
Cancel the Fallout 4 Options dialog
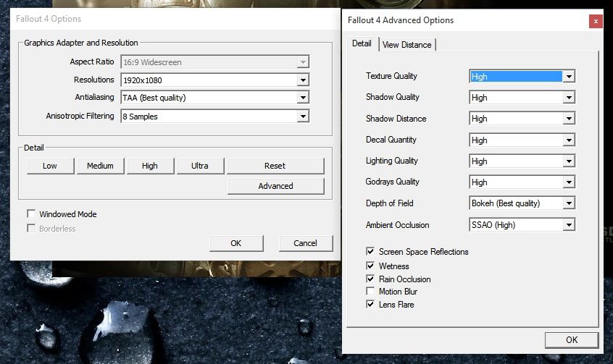point(306,243)
